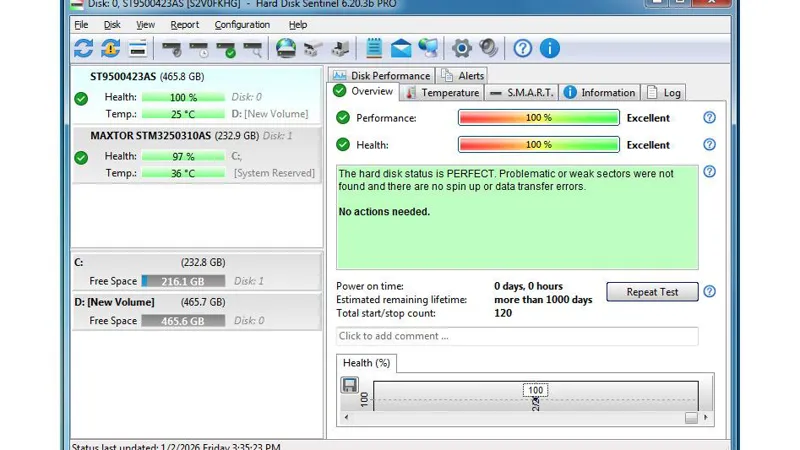Screen dimensions: 800x450
Task: Open the Report menu
Action: point(184,25)
